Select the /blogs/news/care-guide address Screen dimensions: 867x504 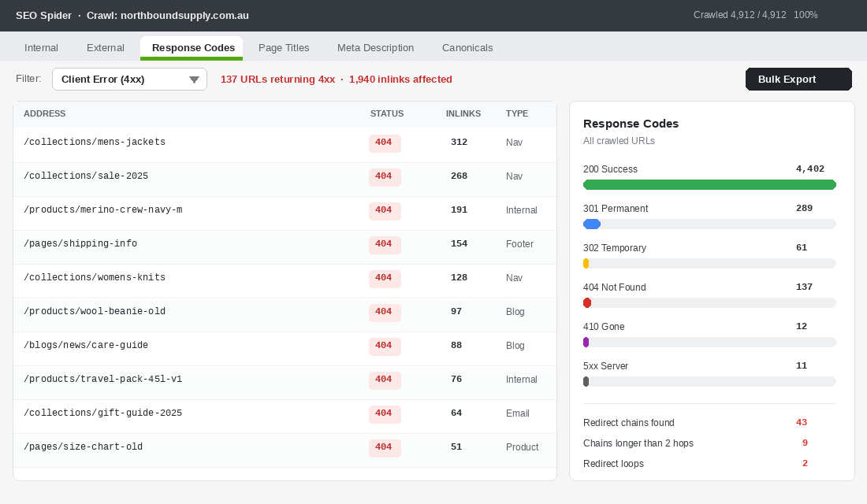[x=86, y=345]
